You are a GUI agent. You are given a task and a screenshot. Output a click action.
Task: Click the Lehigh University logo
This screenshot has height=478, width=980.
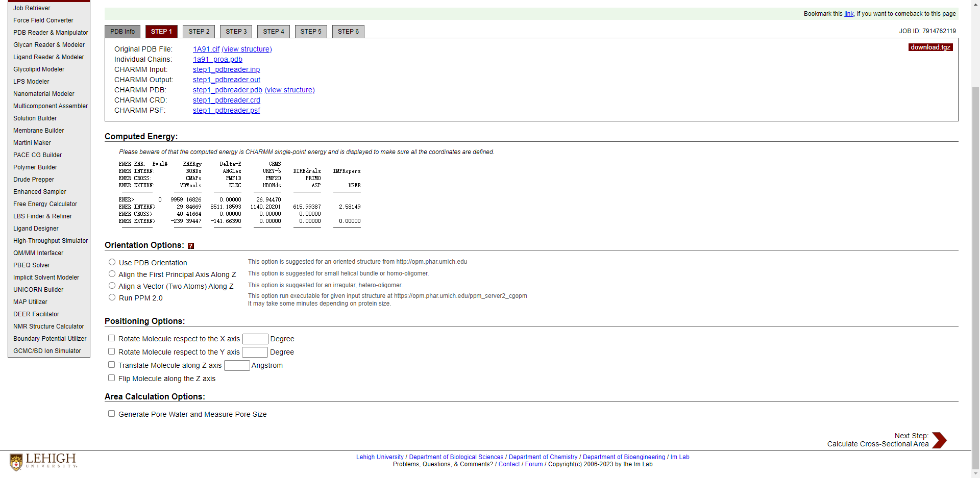click(43, 461)
